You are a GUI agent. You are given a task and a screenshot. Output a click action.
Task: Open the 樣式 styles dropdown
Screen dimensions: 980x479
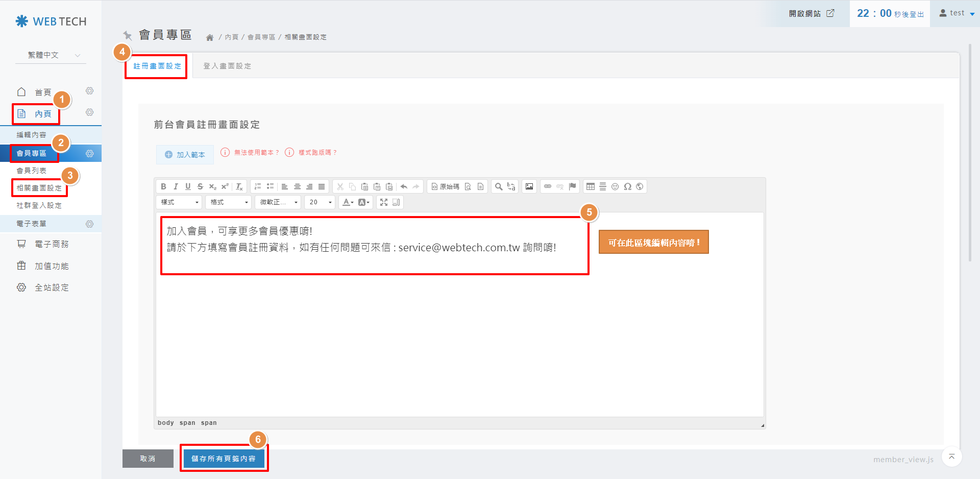point(179,202)
